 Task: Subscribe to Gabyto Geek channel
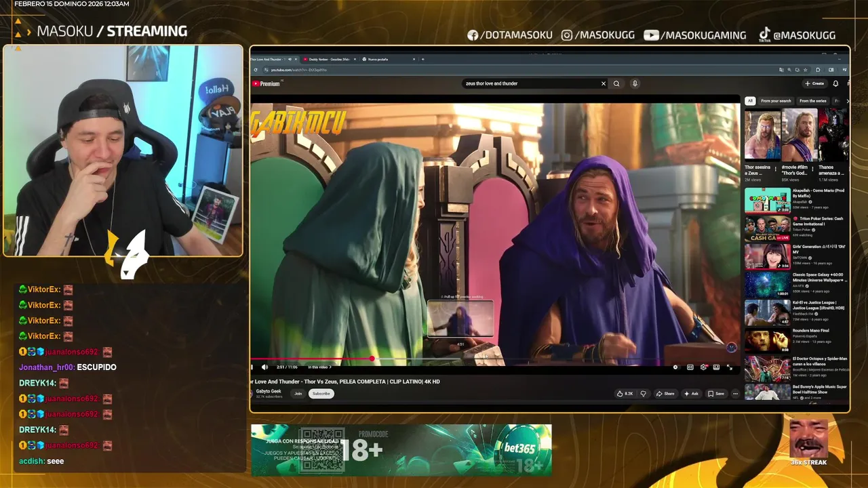point(321,394)
